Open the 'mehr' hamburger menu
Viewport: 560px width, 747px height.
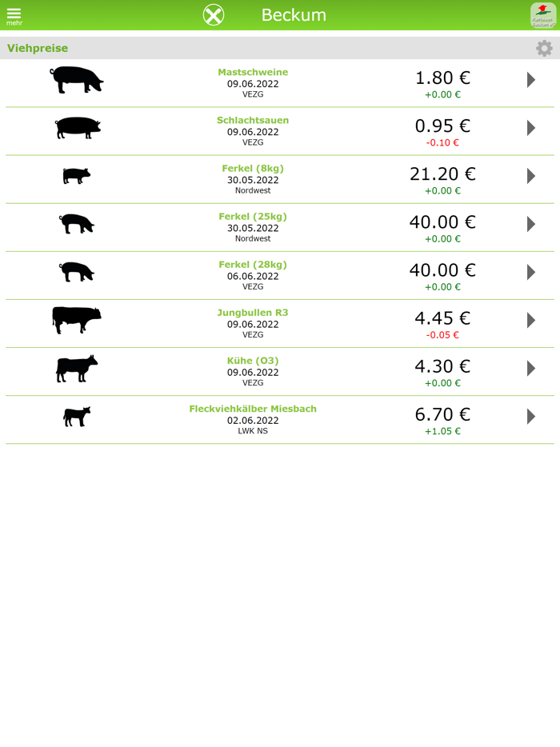pos(14,15)
